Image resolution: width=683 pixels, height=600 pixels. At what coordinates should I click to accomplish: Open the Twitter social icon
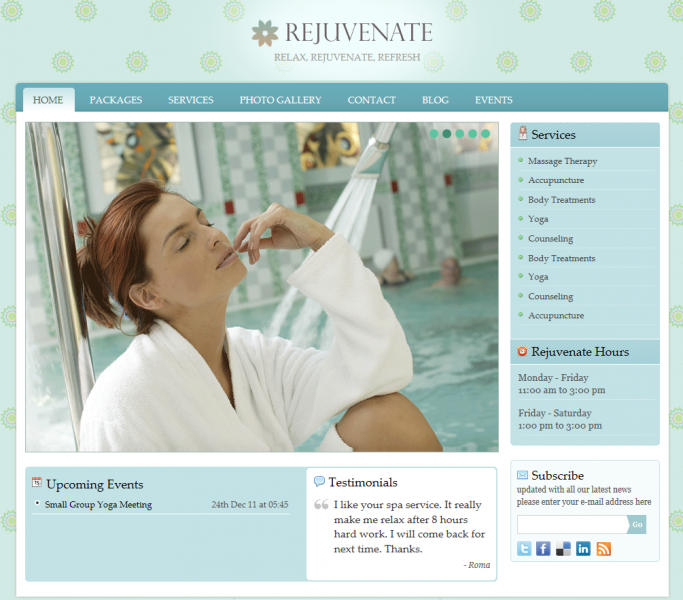click(524, 549)
